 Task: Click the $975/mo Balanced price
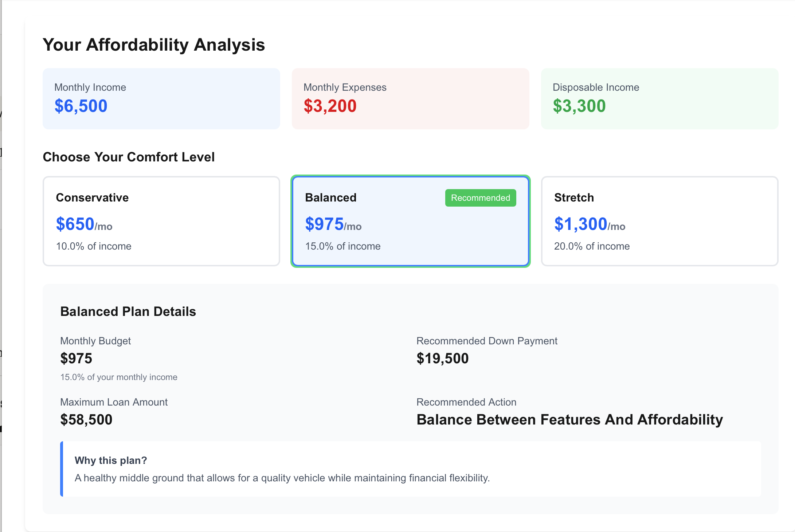333,224
